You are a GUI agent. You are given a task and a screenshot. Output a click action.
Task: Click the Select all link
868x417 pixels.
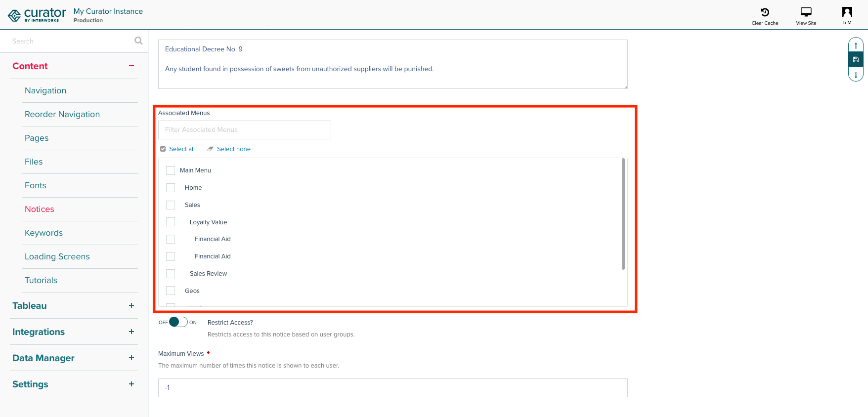point(182,149)
